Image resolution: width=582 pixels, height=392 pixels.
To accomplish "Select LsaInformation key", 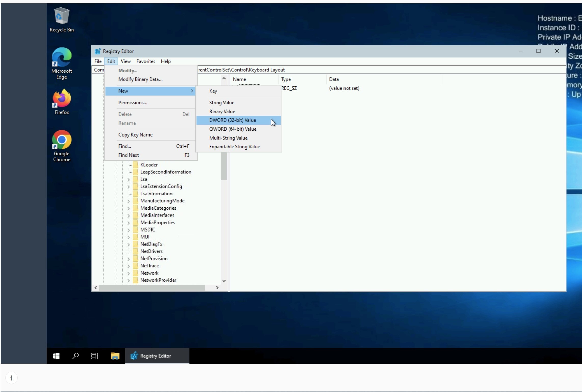I will coord(156,194).
